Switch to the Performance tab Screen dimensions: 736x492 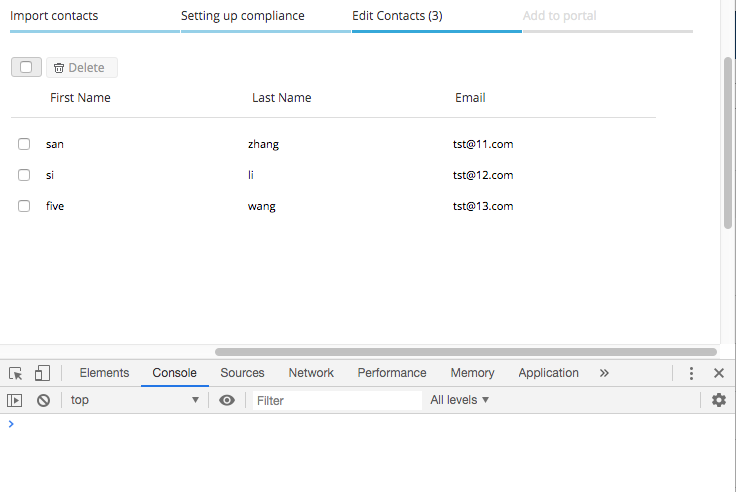[392, 373]
